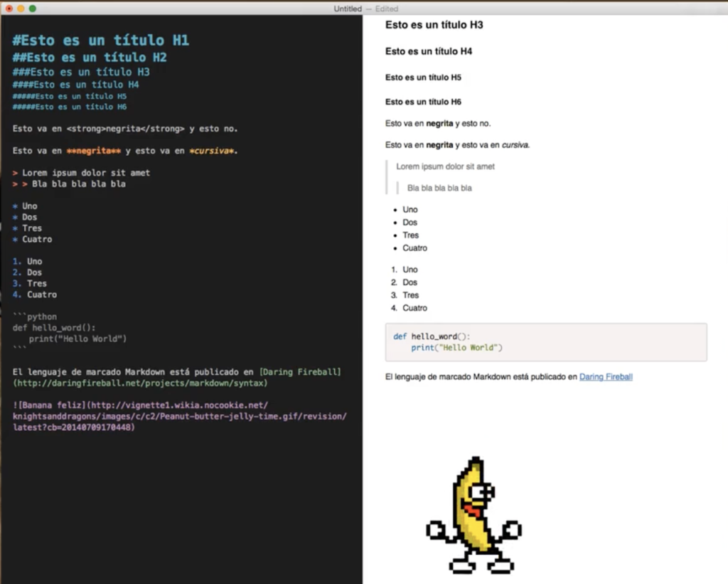Click the '###Esto es un título H3' editor line
Image resolution: width=728 pixels, height=584 pixels.
[81, 72]
